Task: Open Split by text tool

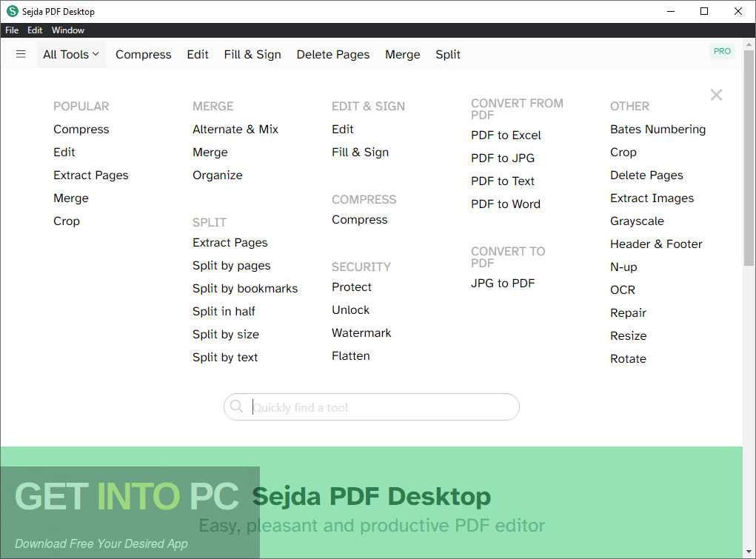Action: [x=225, y=358]
